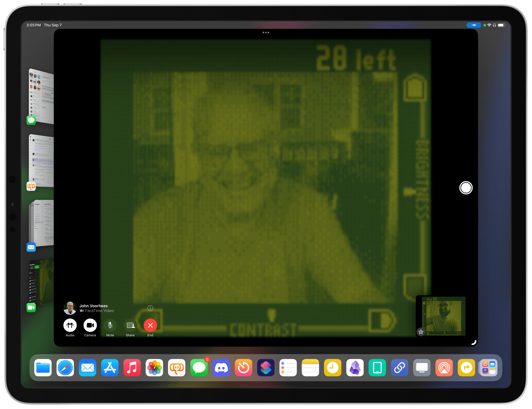The height and width of the screenshot is (409, 532).
Task: Tap the Wi-Fi status icon
Action: pyautogui.click(x=489, y=25)
